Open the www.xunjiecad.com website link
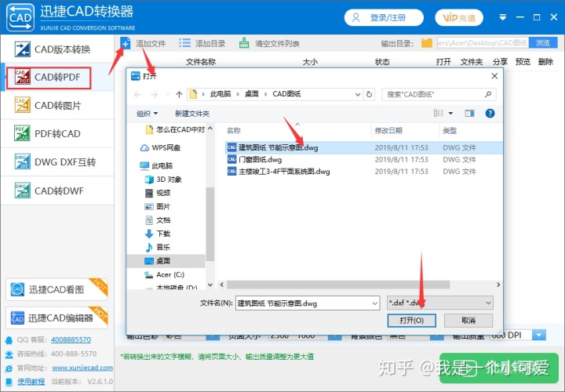The image size is (565, 392). pyautogui.click(x=82, y=368)
